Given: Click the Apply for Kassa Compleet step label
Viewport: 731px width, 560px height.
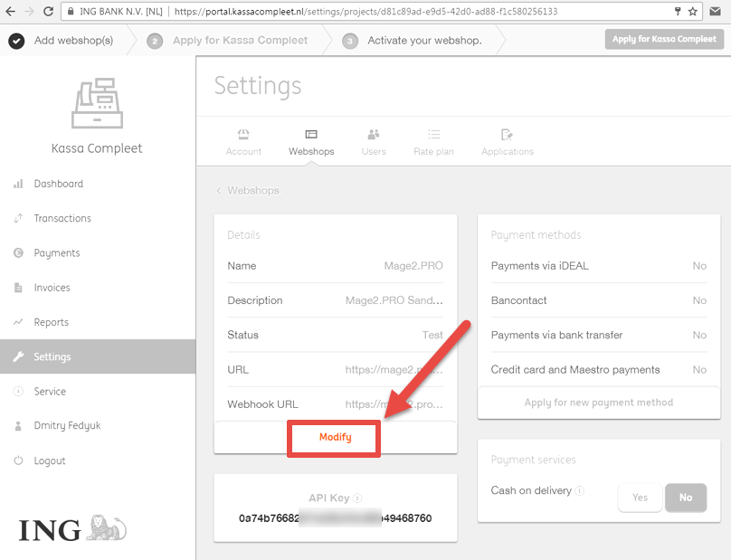Looking at the screenshot, I should click(240, 41).
